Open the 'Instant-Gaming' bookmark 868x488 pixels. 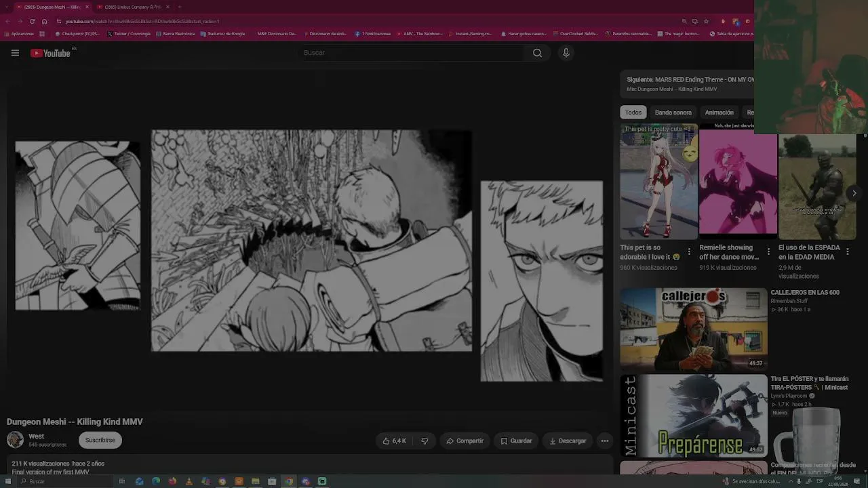click(x=471, y=33)
